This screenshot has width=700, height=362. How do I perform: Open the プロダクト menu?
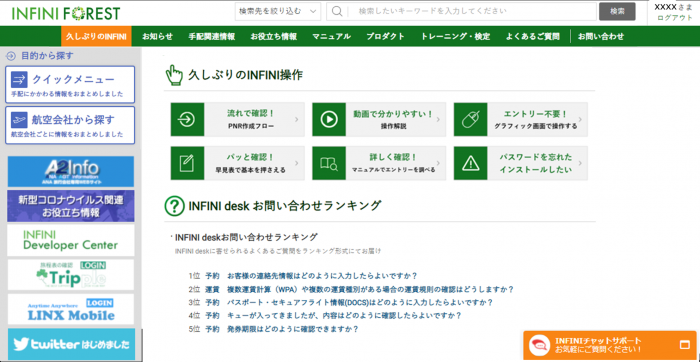(385, 37)
